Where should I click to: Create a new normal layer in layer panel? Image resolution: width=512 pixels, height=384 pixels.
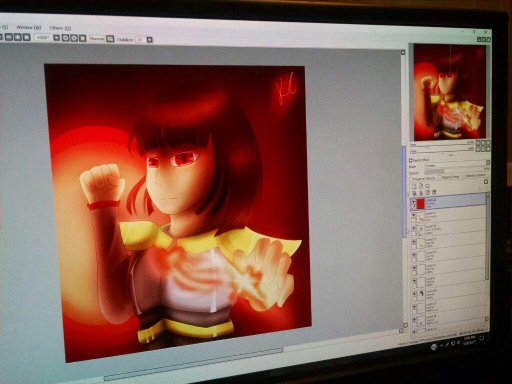click(414, 186)
